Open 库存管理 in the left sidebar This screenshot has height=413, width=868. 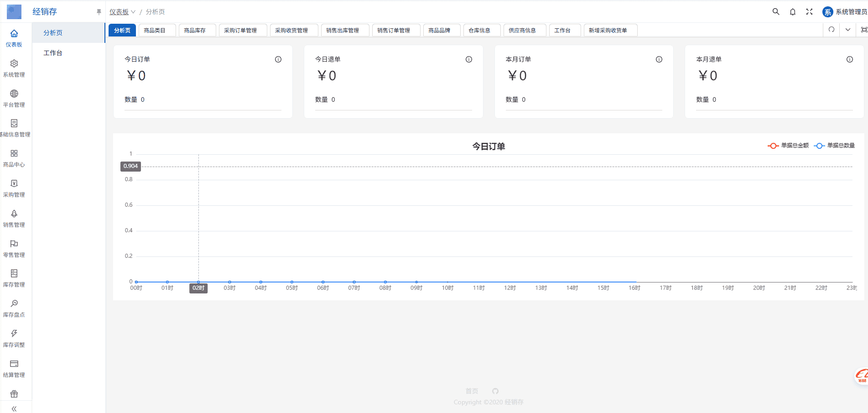(14, 278)
